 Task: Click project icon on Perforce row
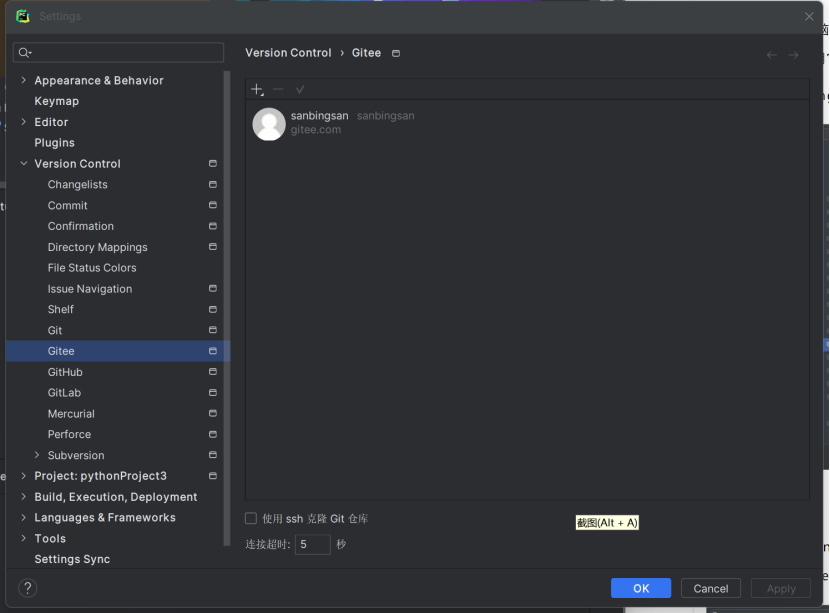pos(213,434)
